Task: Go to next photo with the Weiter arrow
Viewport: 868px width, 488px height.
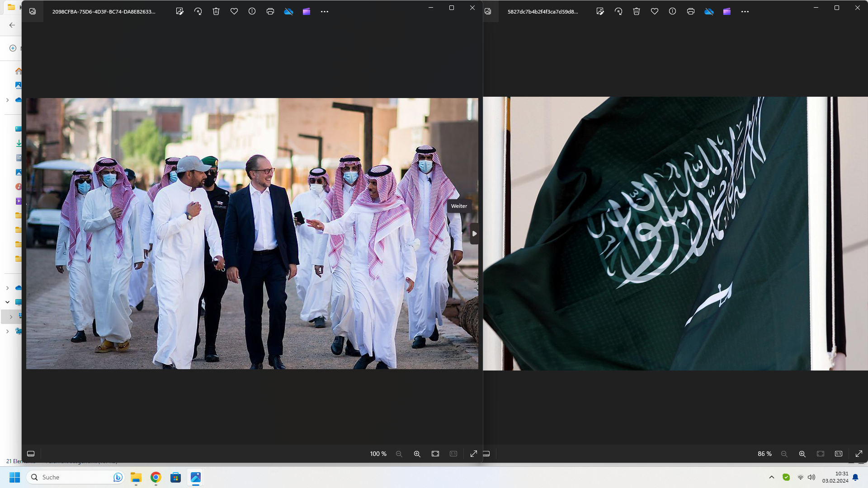Action: pyautogui.click(x=474, y=234)
